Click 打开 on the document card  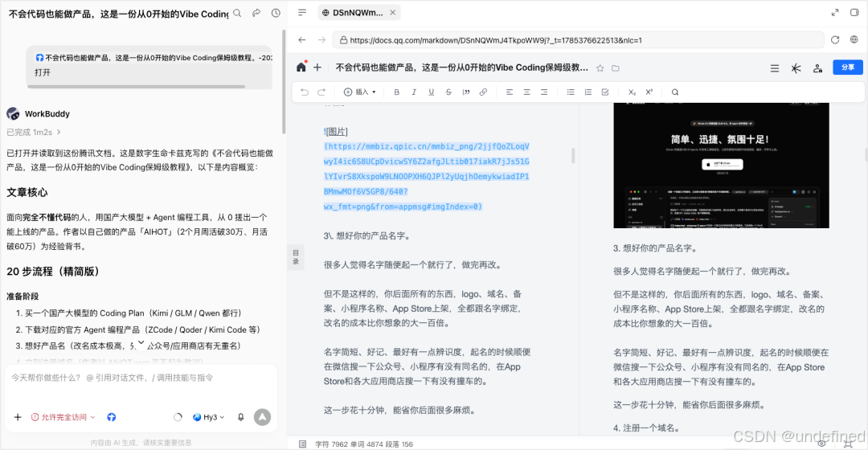(43, 72)
